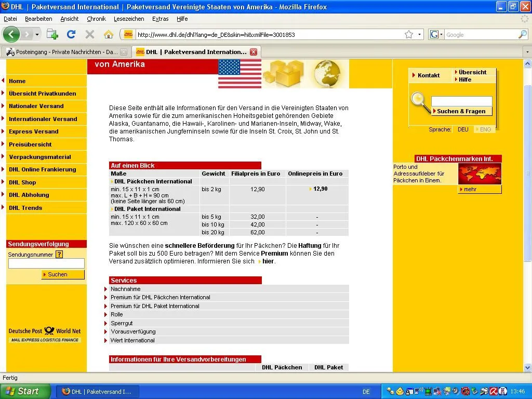Screen dimensions: 532x399
Task: Open the Nachnahme service link
Action: [125, 289]
